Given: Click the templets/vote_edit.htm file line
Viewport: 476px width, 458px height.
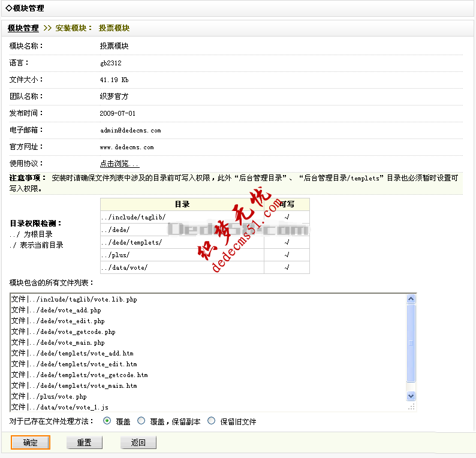Looking at the screenshot, I should (x=74, y=364).
